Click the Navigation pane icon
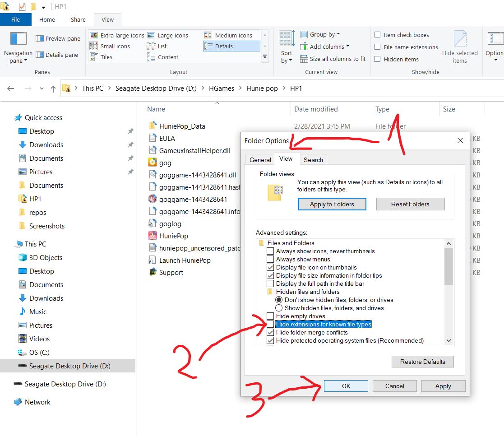 point(18,39)
